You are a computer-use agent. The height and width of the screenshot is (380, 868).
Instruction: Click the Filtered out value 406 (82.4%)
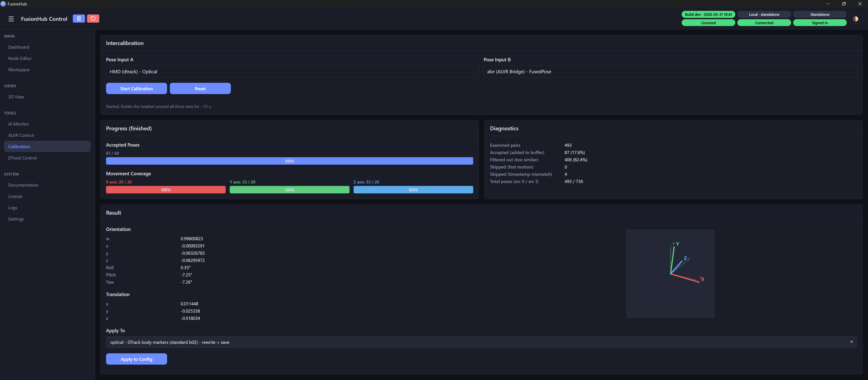pyautogui.click(x=576, y=160)
